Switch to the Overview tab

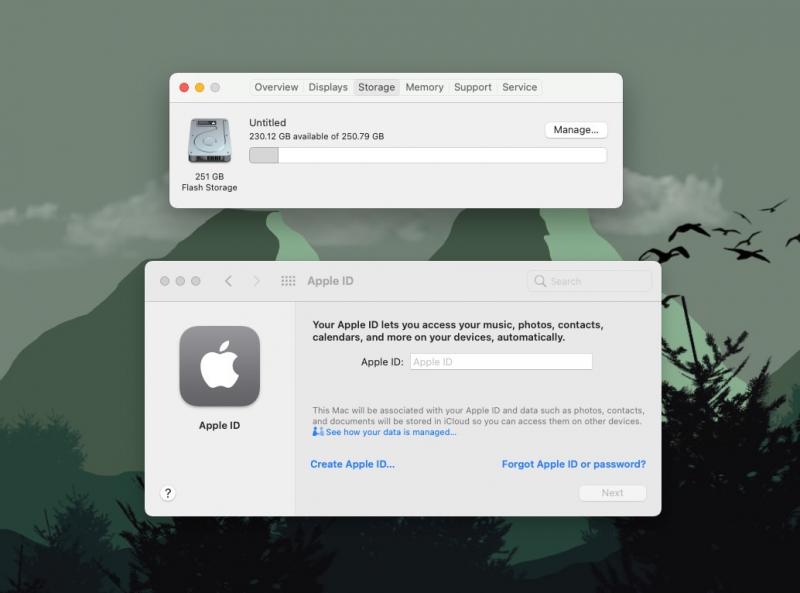click(276, 87)
